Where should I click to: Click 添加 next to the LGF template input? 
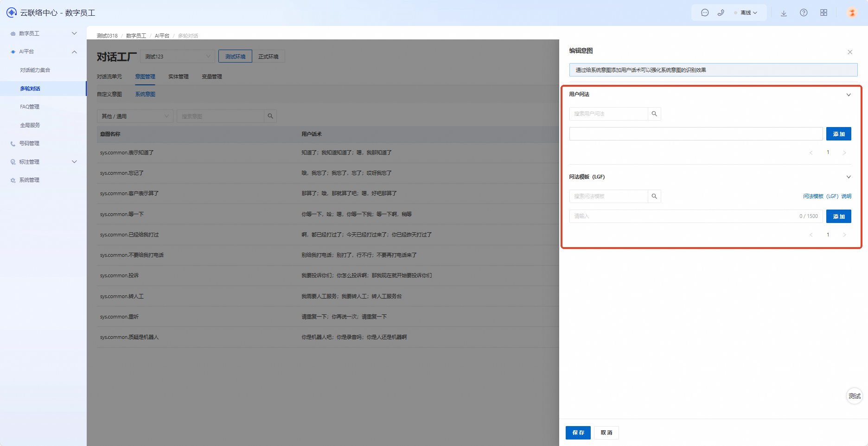(839, 217)
